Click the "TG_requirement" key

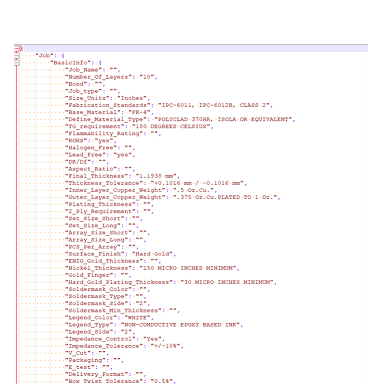coord(96,126)
